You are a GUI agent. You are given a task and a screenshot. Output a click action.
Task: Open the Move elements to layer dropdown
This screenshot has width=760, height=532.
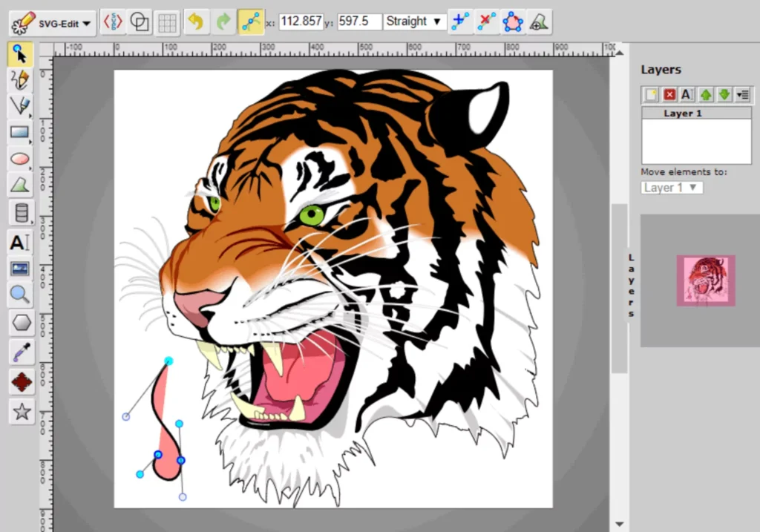click(x=671, y=187)
